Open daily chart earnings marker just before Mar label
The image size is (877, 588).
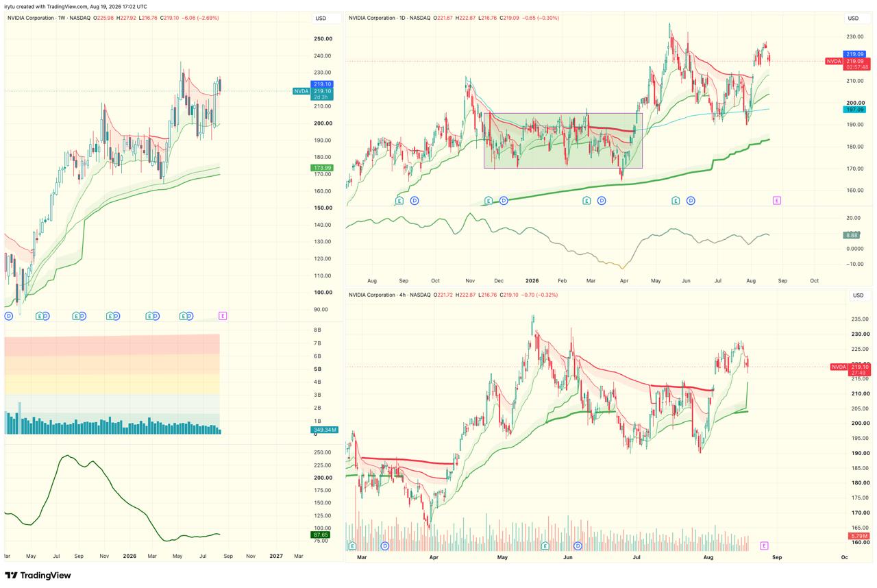tap(586, 200)
